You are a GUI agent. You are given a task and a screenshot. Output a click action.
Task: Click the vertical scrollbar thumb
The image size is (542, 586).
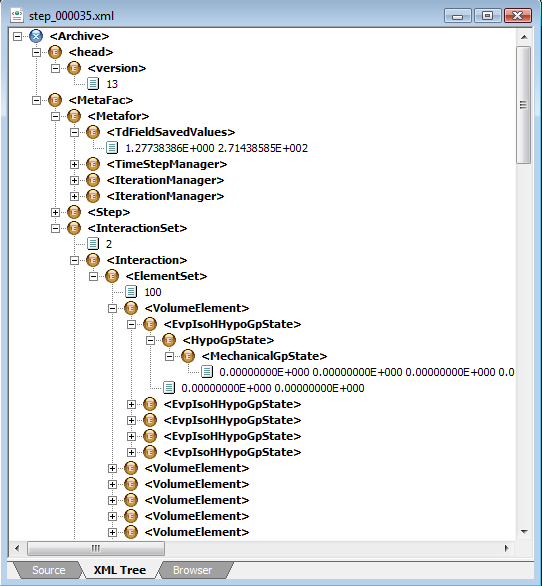pyautogui.click(x=524, y=105)
